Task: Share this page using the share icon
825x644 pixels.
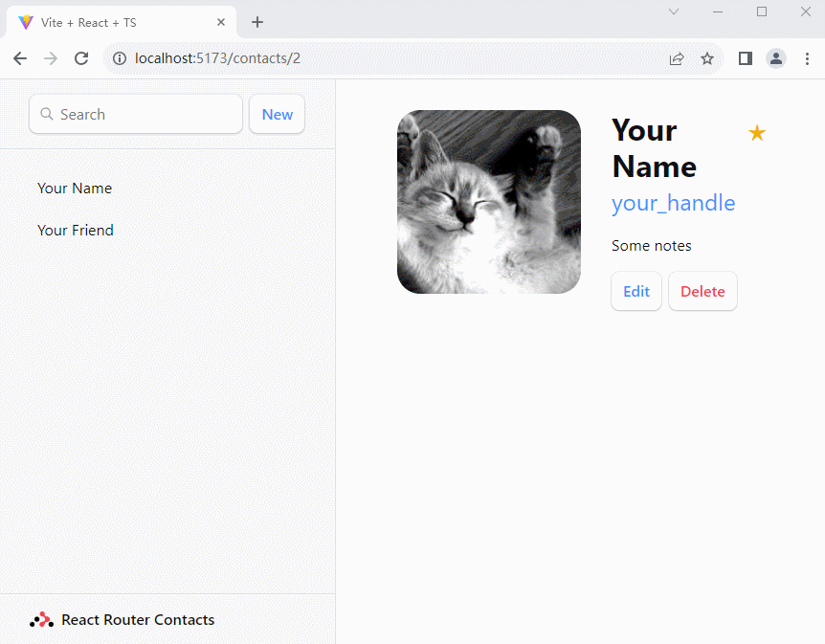Action: pyautogui.click(x=677, y=58)
